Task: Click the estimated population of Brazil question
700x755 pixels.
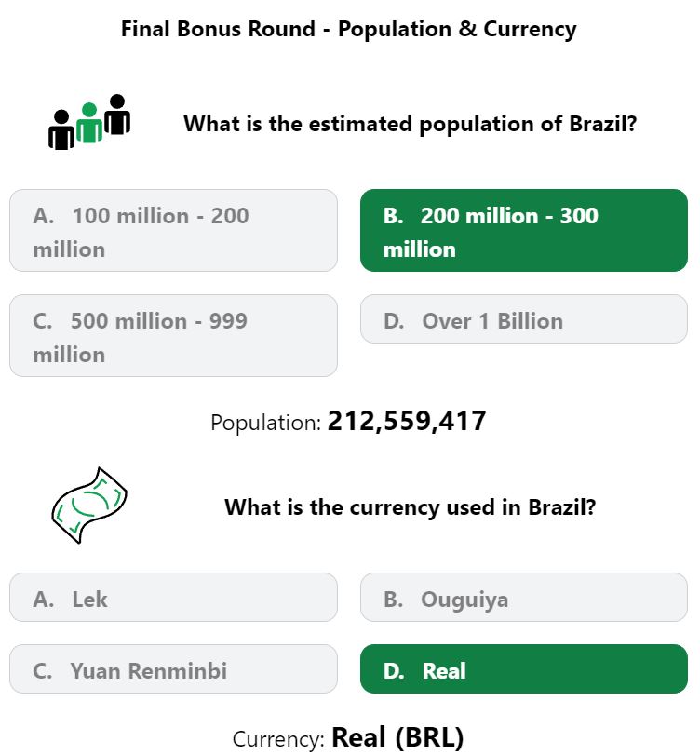Action: pyautogui.click(x=410, y=124)
